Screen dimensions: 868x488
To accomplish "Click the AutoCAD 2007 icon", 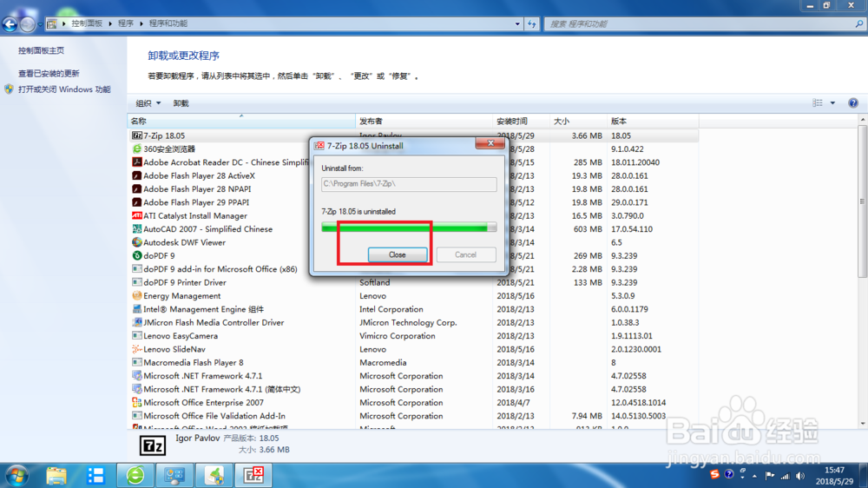I will 137,228.
